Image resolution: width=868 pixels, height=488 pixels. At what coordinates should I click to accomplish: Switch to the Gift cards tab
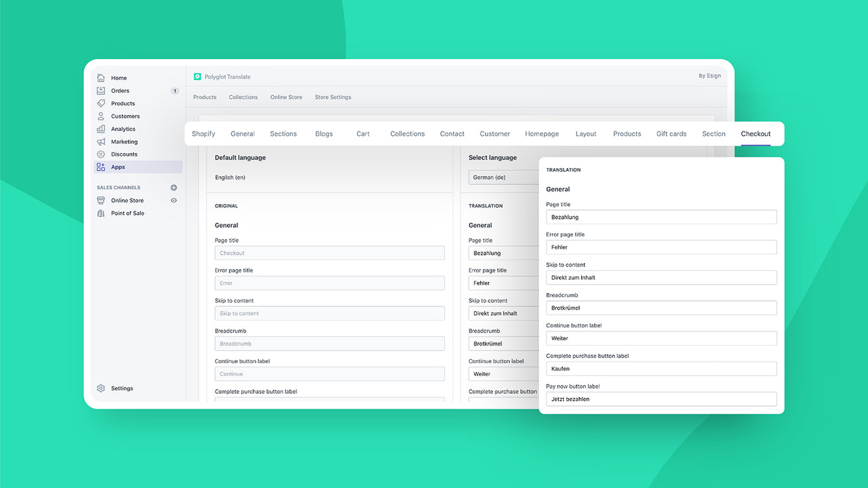(x=671, y=134)
